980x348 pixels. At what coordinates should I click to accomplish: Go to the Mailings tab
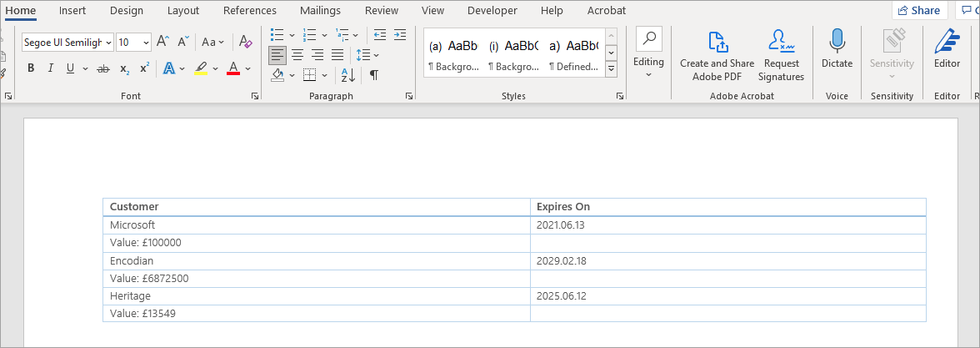[320, 11]
